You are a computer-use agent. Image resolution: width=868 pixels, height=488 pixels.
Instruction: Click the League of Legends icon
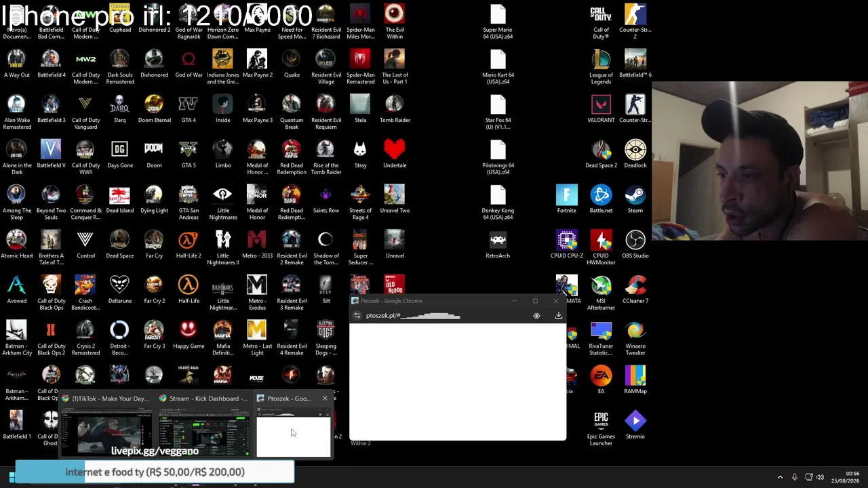pos(601,66)
